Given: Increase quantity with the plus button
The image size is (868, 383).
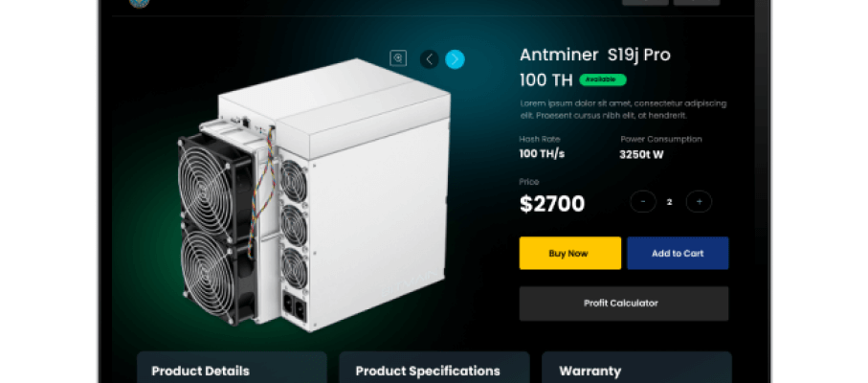Looking at the screenshot, I should (x=699, y=202).
